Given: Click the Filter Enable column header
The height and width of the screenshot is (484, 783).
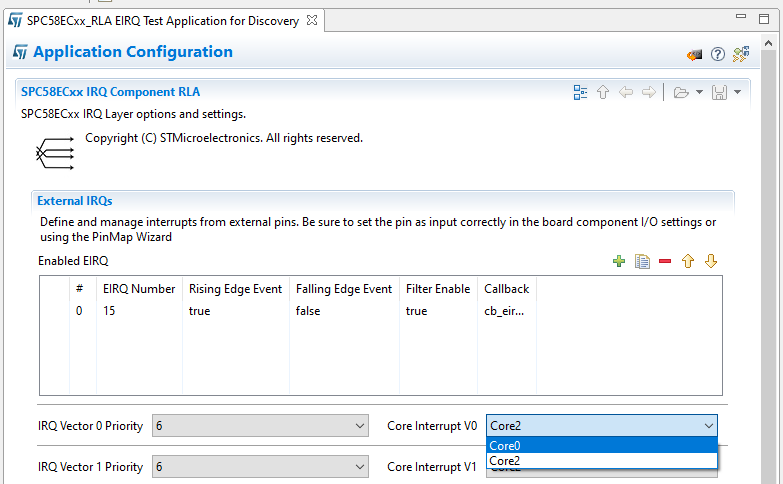Looking at the screenshot, I should click(x=438, y=289).
